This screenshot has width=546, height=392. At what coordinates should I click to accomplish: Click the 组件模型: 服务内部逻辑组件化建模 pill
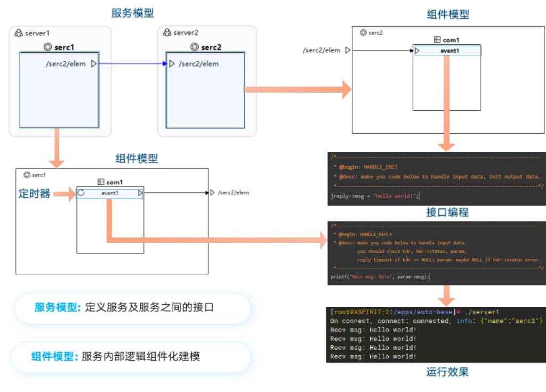(131, 357)
